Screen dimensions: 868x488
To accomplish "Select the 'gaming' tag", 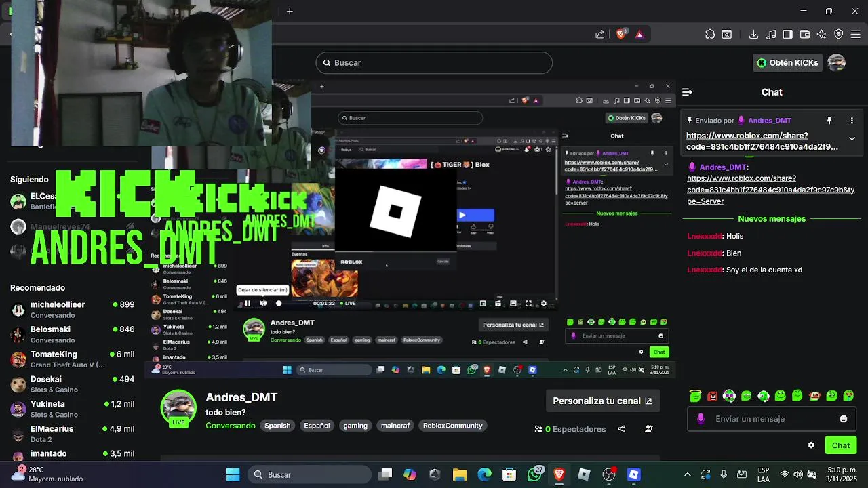I will click(355, 426).
